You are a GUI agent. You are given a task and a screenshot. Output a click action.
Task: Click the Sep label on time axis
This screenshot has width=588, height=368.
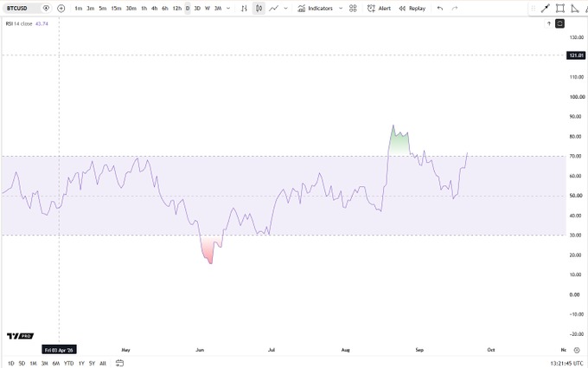(x=419, y=350)
